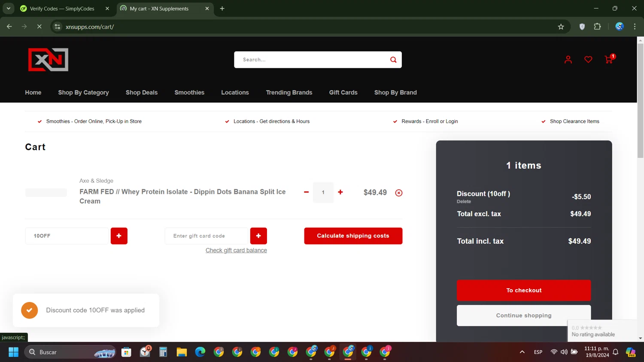Viewport: 644px width, 362px height.
Task: Close the Verify Codes tab
Action: coord(107,9)
